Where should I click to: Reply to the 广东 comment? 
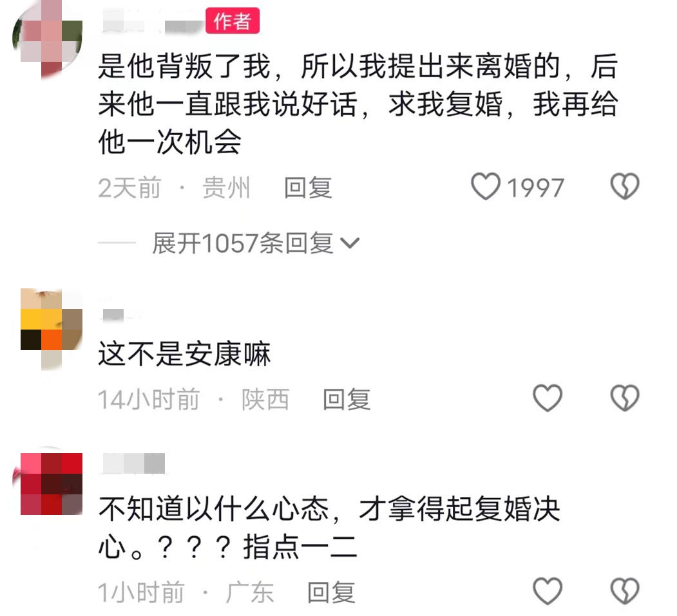click(331, 592)
